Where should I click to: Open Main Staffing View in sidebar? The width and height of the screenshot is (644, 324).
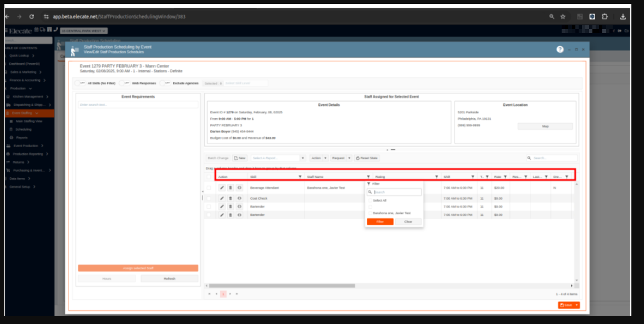29,121
